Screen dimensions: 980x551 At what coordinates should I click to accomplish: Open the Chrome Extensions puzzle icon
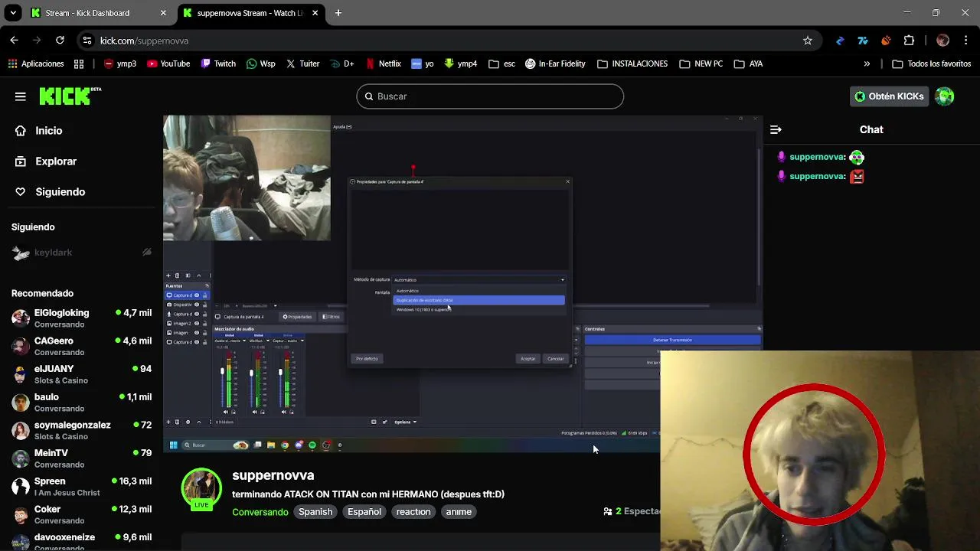point(909,41)
